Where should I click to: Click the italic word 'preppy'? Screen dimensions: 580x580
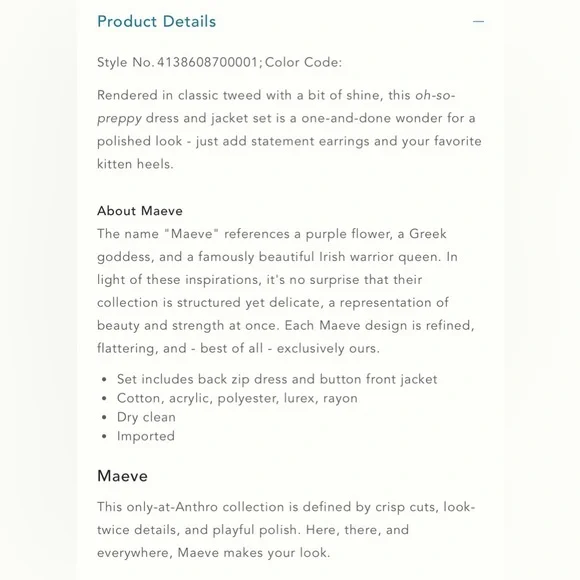pos(119,119)
